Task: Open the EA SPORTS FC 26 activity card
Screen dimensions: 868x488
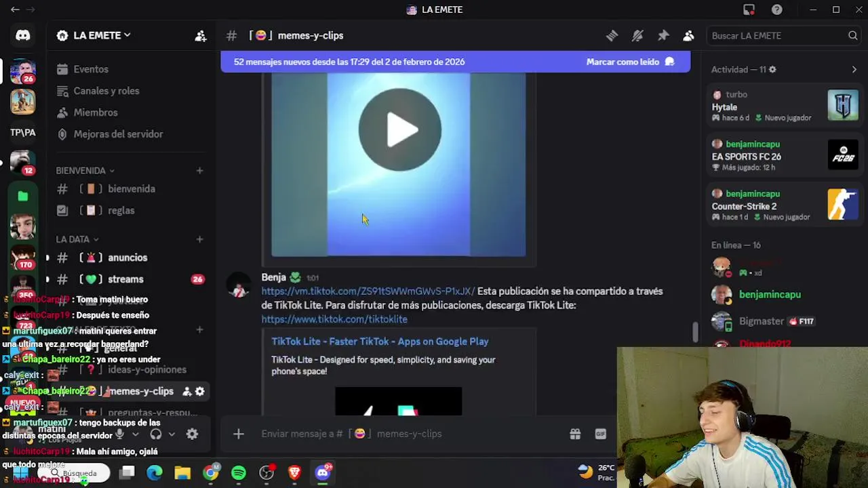Action: pyautogui.click(x=785, y=156)
